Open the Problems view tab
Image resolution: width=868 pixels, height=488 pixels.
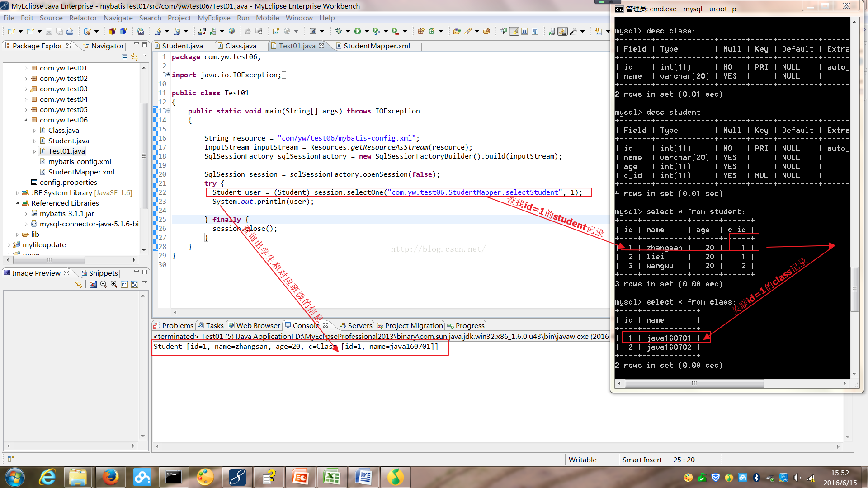coord(177,325)
